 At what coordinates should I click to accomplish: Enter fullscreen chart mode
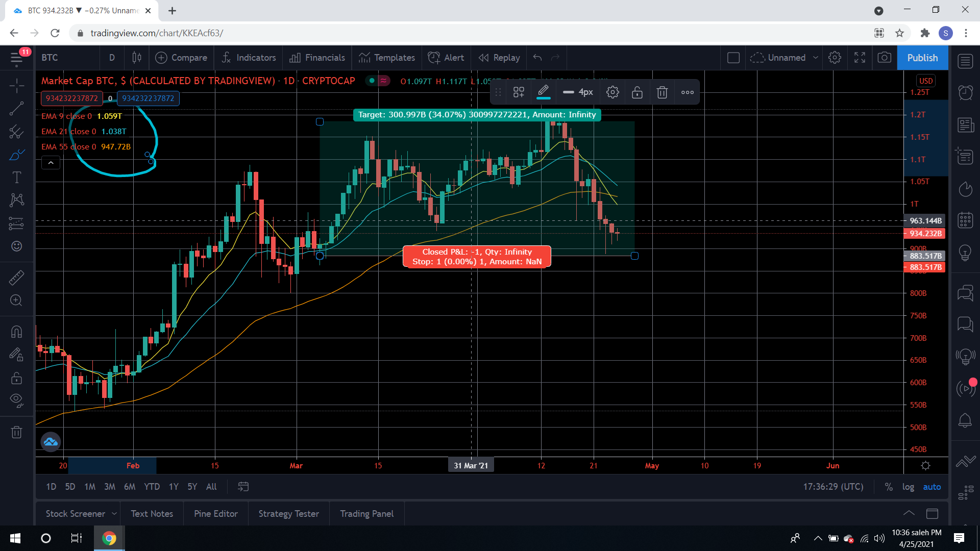click(x=860, y=58)
